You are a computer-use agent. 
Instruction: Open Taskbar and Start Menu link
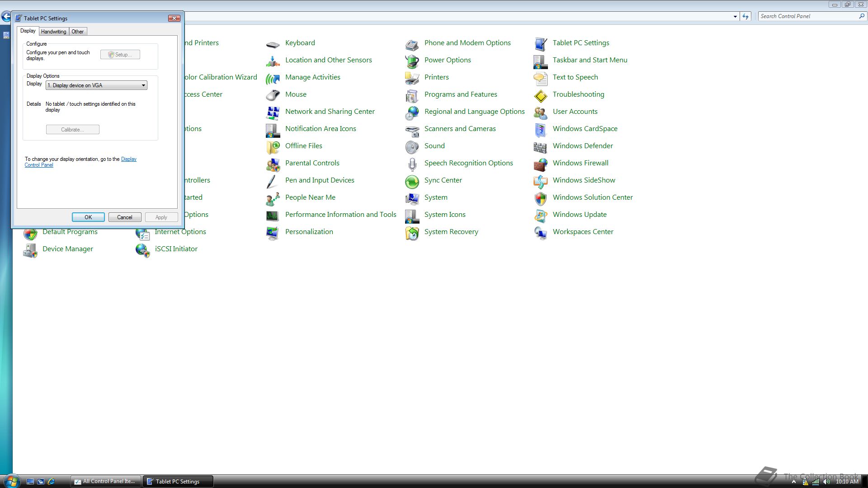click(590, 60)
